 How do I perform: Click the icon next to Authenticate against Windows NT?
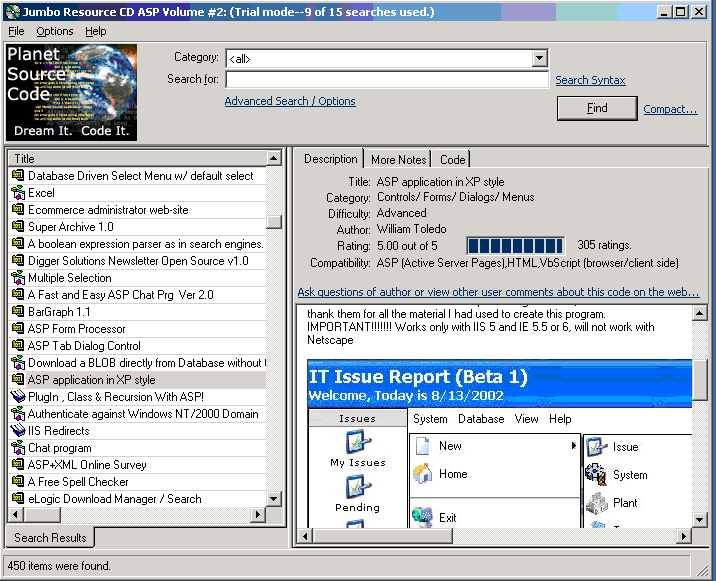point(18,413)
